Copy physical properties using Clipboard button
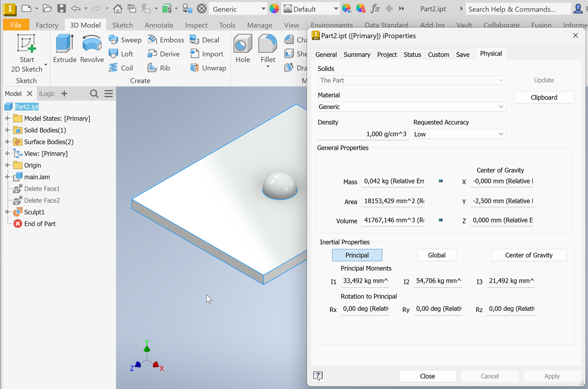 coord(544,97)
